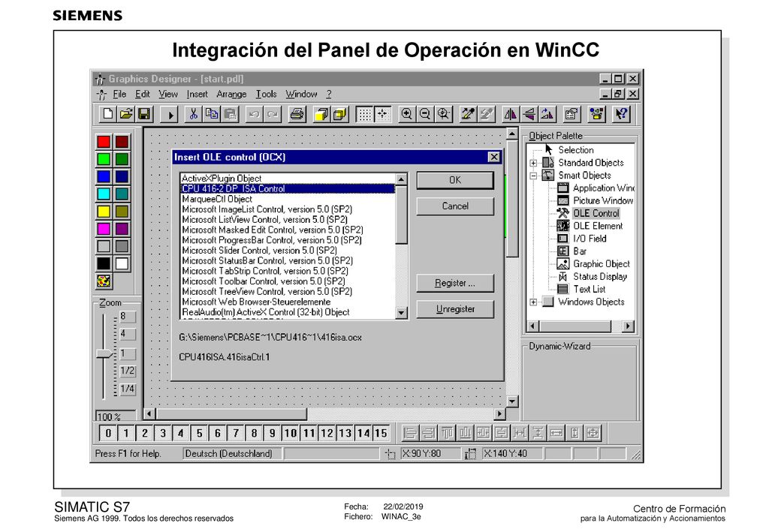Click zoom factor 1/4 button

[x=127, y=389]
